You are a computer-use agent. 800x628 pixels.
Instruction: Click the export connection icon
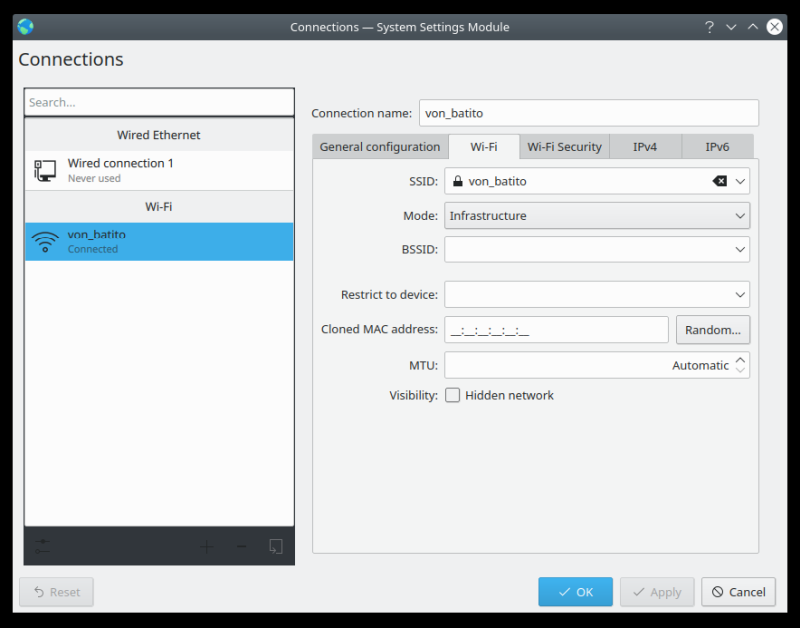pyautogui.click(x=276, y=546)
